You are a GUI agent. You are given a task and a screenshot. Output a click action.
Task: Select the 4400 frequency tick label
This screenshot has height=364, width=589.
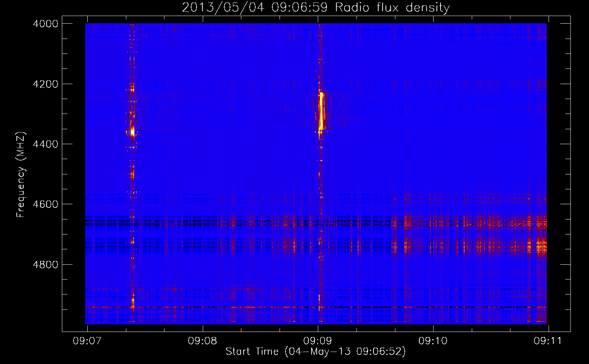(x=46, y=144)
